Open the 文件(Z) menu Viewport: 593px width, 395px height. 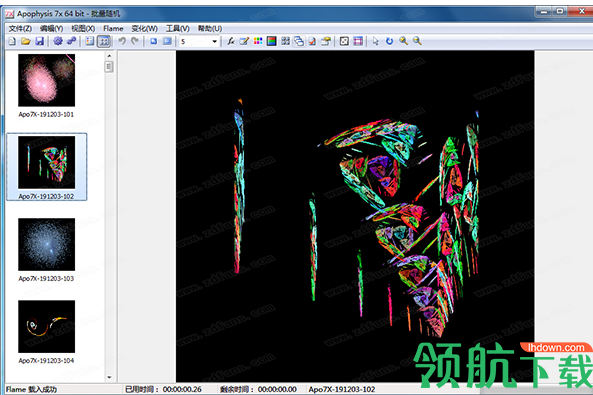[x=20, y=28]
